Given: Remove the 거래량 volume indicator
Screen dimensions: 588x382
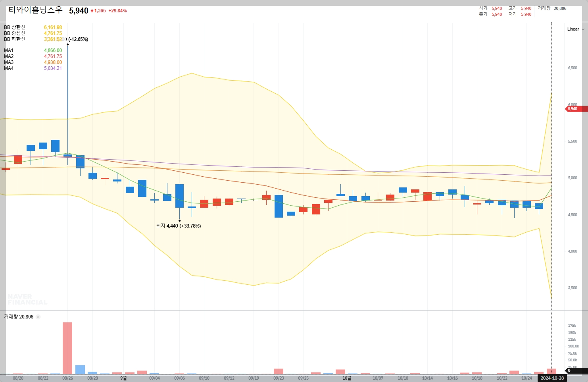Looking at the screenshot, I should [38, 317].
